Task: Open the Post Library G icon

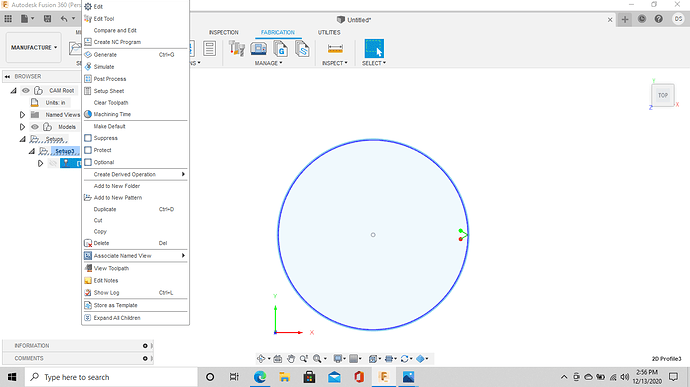Action: (280, 48)
